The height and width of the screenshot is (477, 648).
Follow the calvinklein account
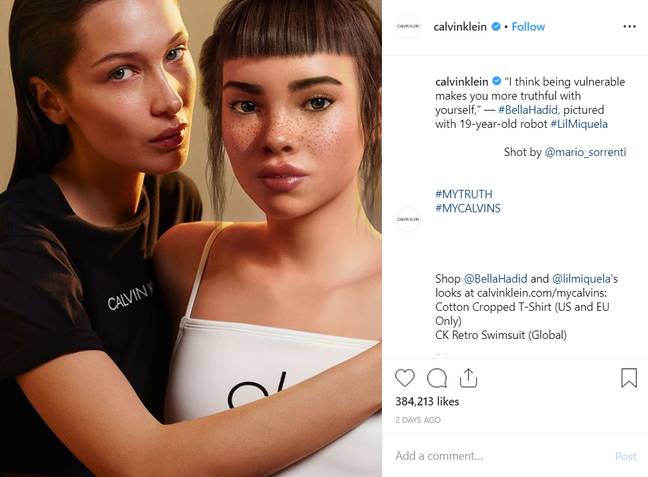point(528,26)
